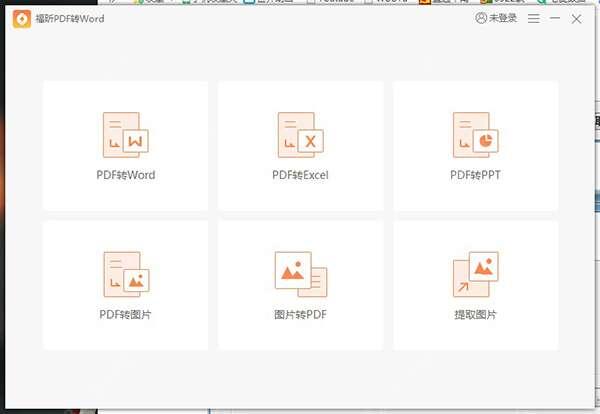Open the PDF to PPT icon
The width and height of the screenshot is (600, 414).
pos(475,134)
